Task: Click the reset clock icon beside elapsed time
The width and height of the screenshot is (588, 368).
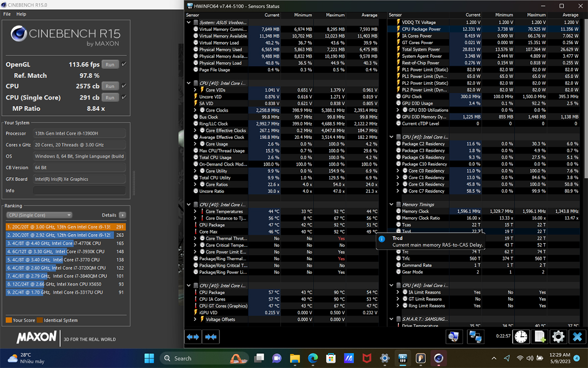Action: pos(521,337)
